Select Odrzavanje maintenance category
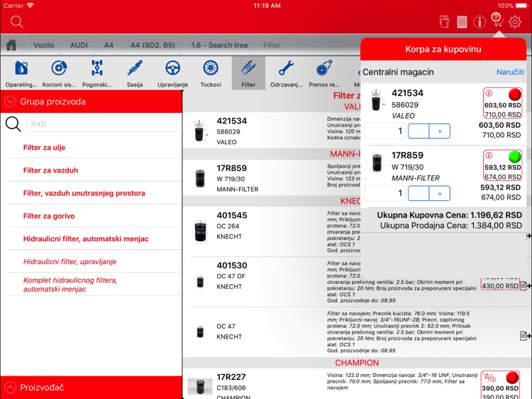This screenshot has height=399, width=532. click(286, 73)
